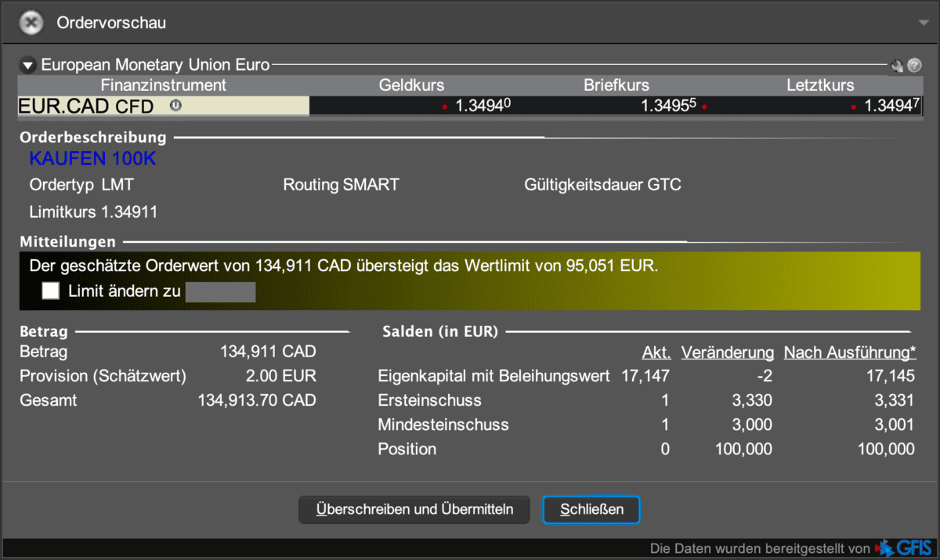Image resolution: width=940 pixels, height=560 pixels.
Task: Select the Finanzinstrument column header
Action: coord(164,85)
